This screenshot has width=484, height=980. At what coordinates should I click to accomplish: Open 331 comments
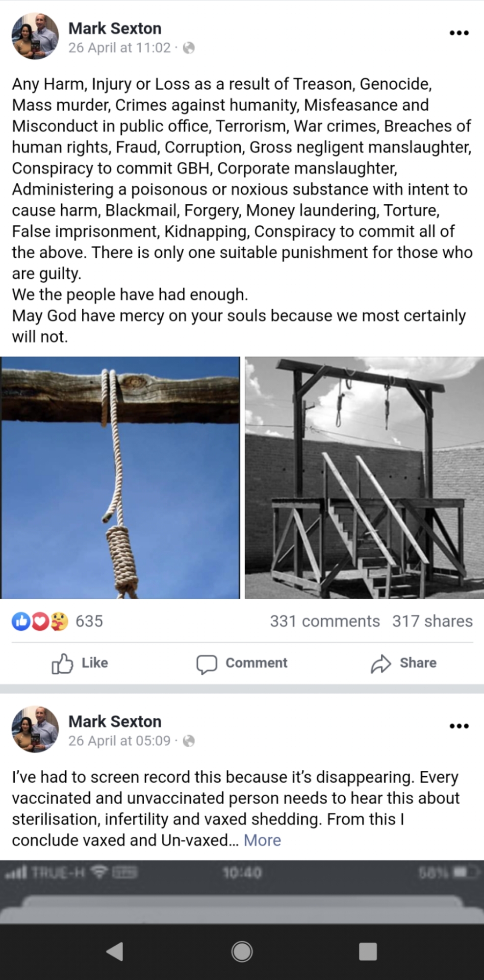325,621
